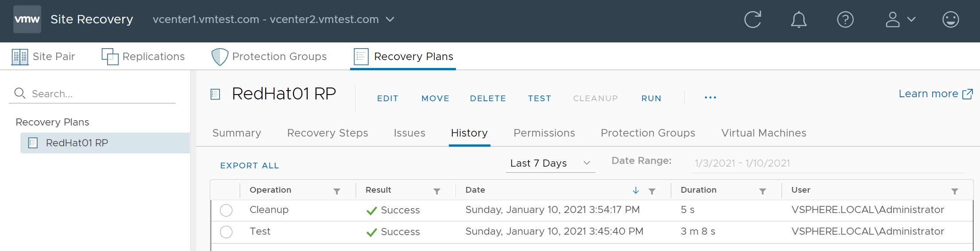Switch to the Recovery Steps tab
The height and width of the screenshot is (251, 980).
328,133
